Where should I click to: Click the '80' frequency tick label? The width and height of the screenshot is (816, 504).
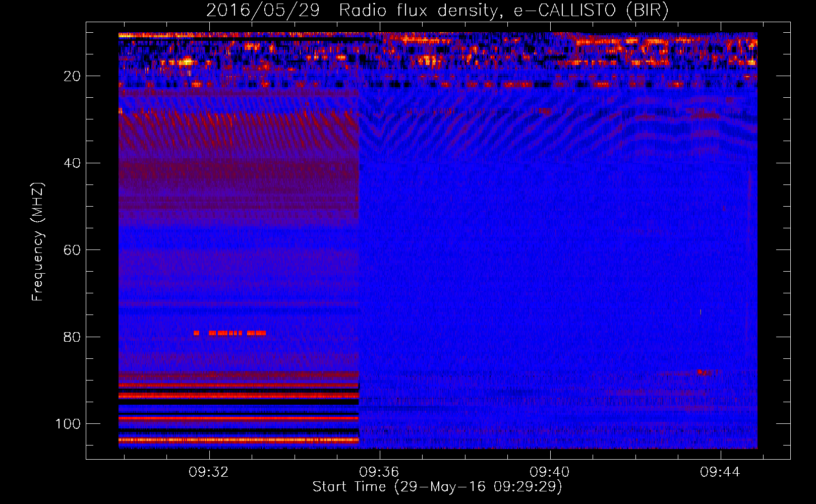73,337
